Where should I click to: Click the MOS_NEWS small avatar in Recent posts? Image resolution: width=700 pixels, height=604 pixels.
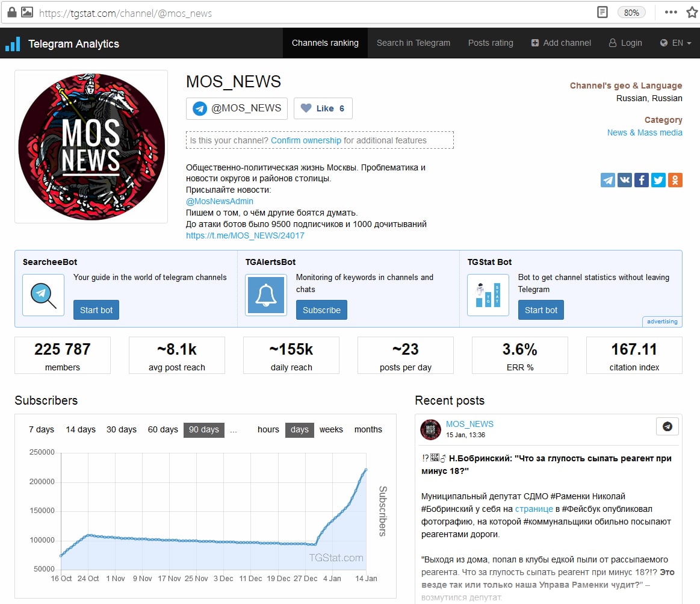[x=430, y=429]
